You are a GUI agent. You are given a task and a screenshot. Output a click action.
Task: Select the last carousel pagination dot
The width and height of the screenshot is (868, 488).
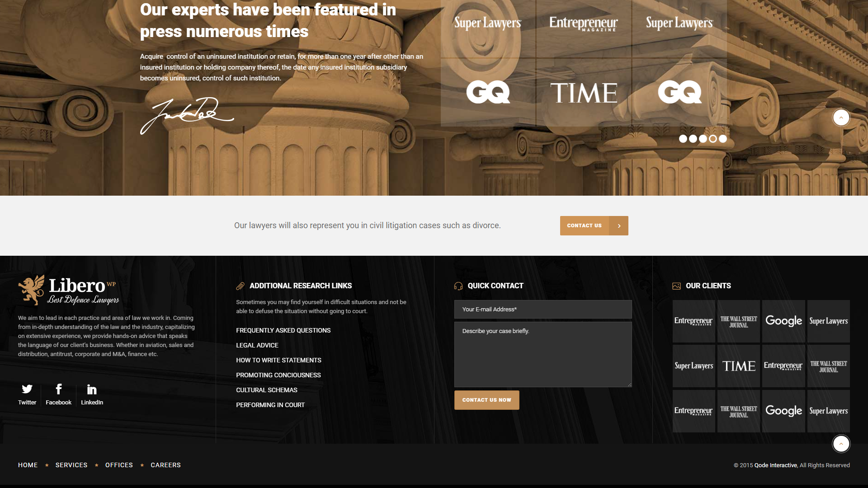pos(723,139)
